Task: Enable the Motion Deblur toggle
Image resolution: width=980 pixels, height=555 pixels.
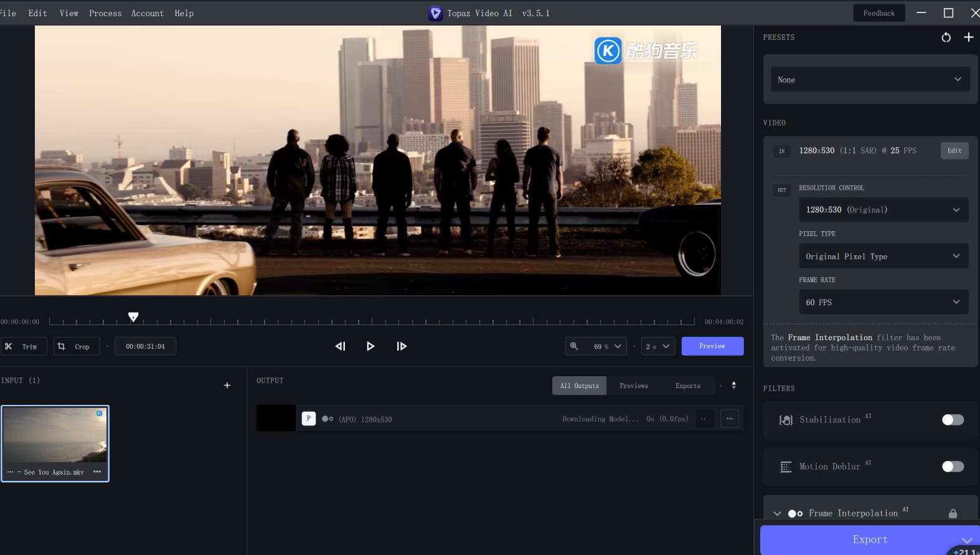Action: pos(953,467)
